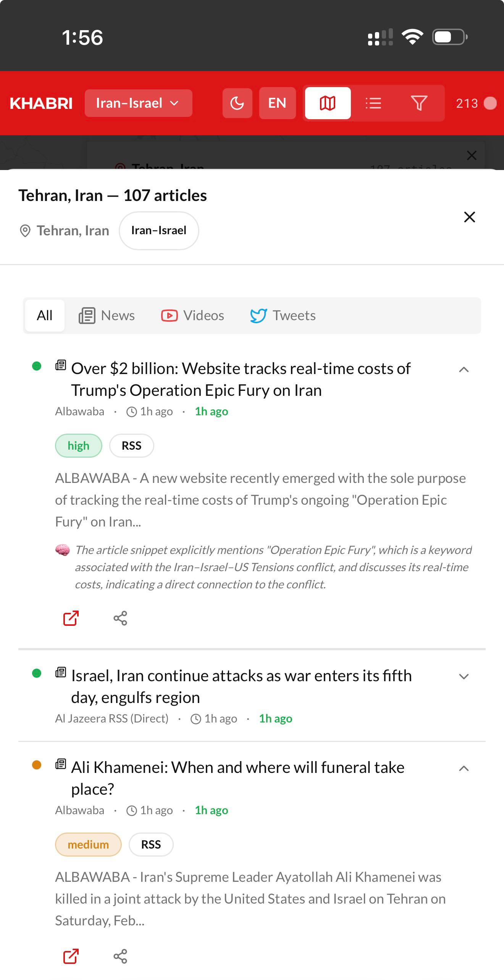Open the Iran-Israel topic dropdown
Image resolution: width=504 pixels, height=980 pixels.
point(138,103)
